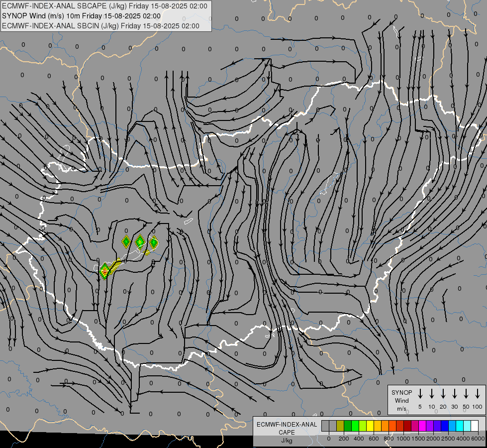Click the 5 m/s wind arrow in legend
The image size is (487, 448).
420,394
